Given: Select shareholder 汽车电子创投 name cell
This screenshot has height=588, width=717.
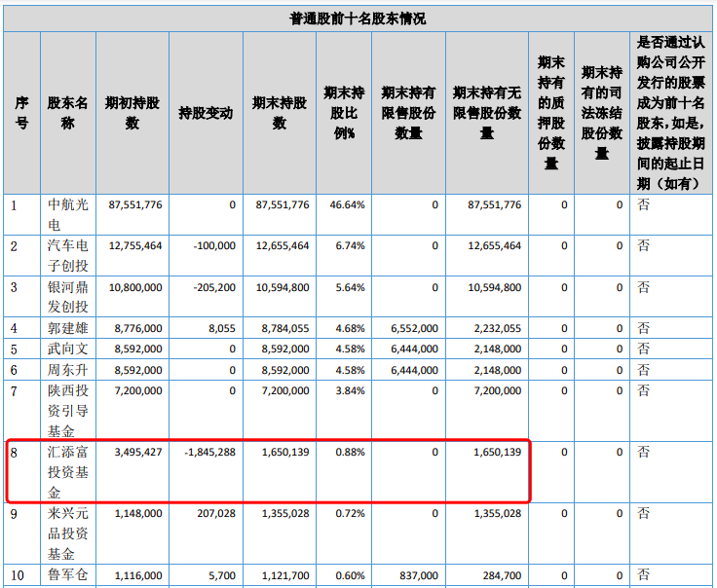Looking at the screenshot, I should tap(67, 256).
